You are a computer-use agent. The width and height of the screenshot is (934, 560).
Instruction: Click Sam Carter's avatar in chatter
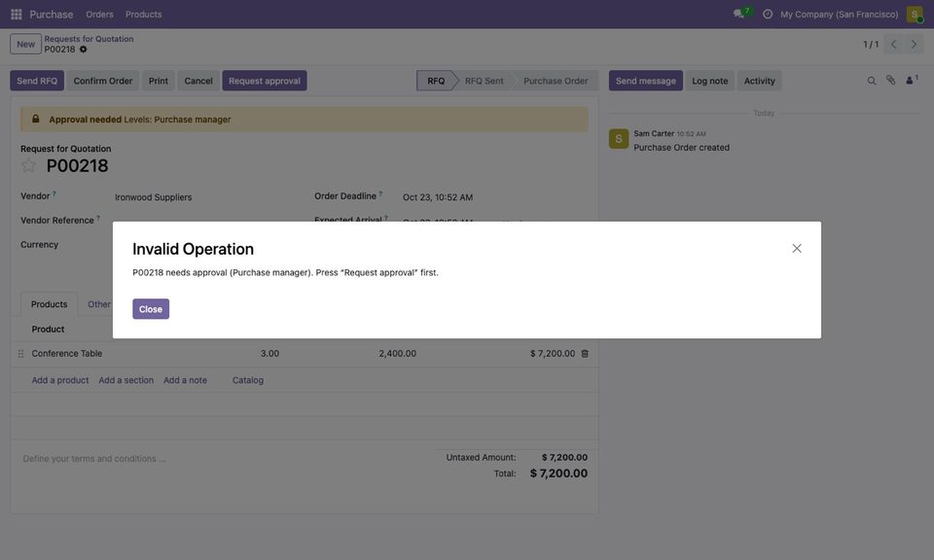[619, 139]
